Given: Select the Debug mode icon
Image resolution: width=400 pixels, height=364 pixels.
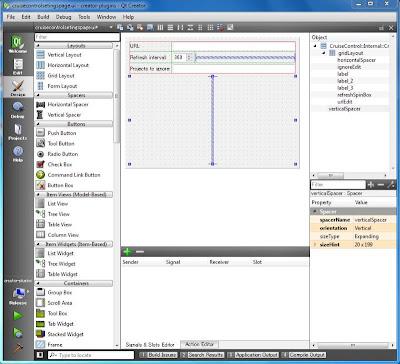Looking at the screenshot, I should 18,110.
